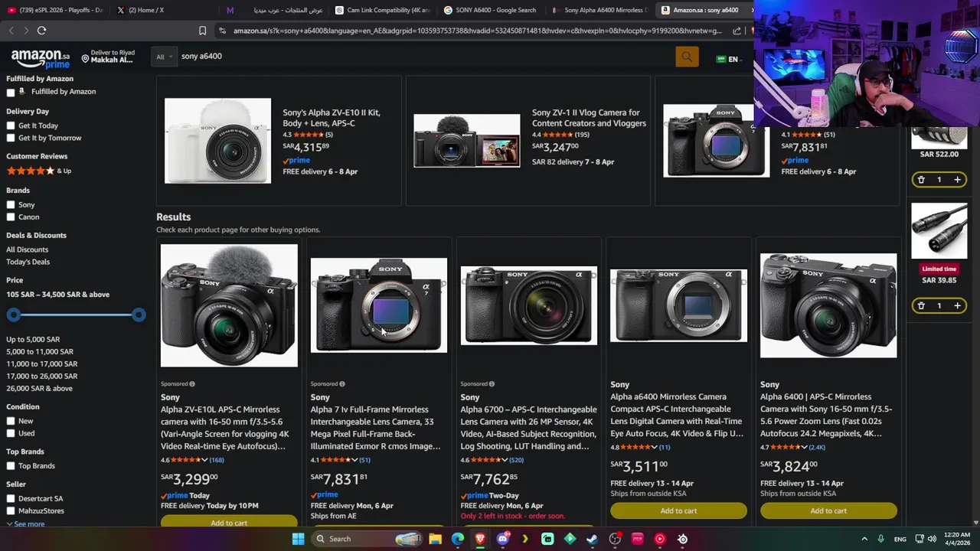Bookmark this page using the bookmark icon
The height and width of the screenshot is (551, 980).
pos(202,31)
